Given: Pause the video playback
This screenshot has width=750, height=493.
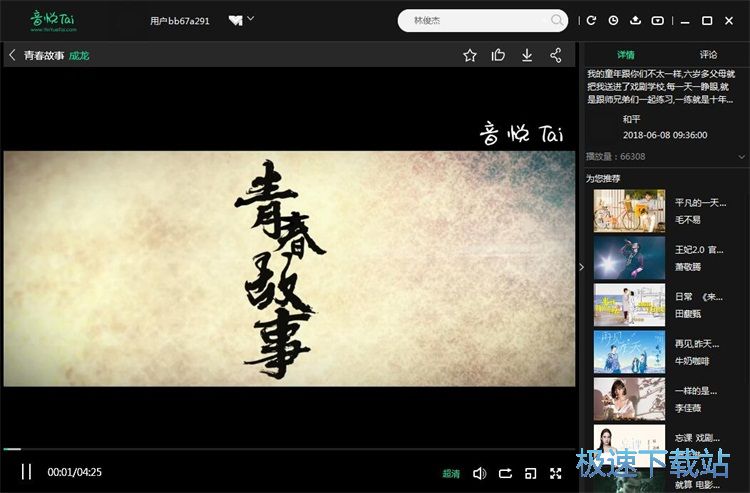Looking at the screenshot, I should pos(26,472).
